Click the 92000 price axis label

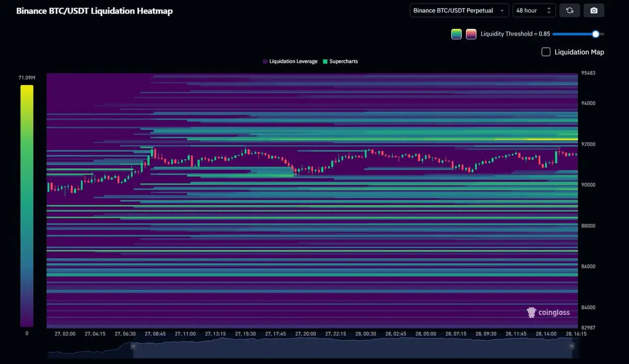[x=587, y=144]
